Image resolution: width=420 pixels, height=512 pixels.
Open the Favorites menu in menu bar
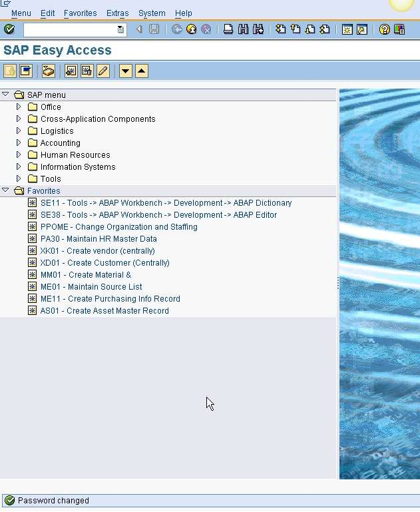(81, 13)
